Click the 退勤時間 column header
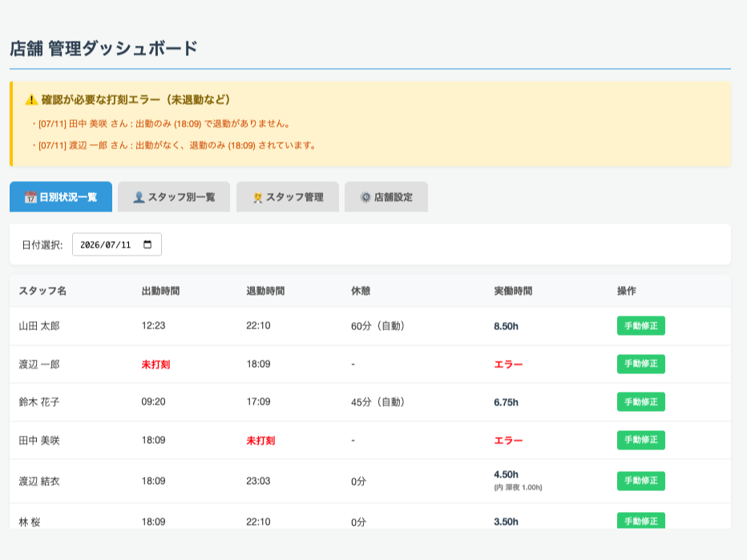The width and height of the screenshot is (747, 560). pos(265,291)
